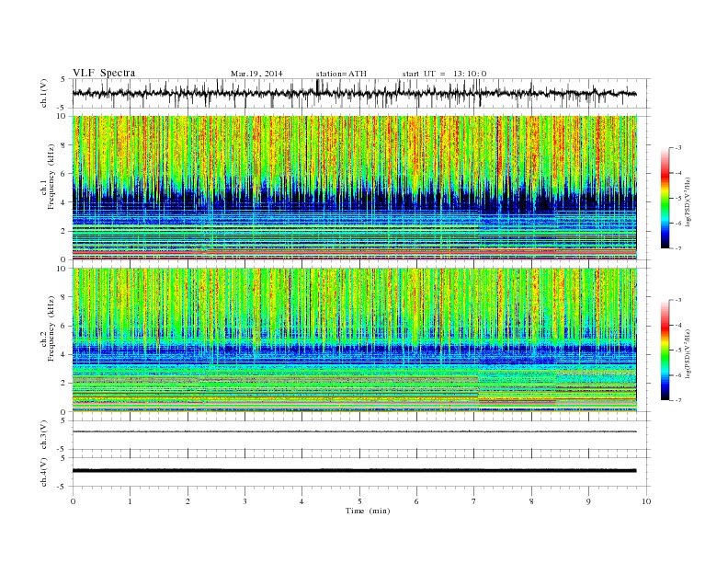Click the 'station=ATH' header label
Image resolution: width=728 pixels, height=563 pixels.
pyautogui.click(x=341, y=74)
